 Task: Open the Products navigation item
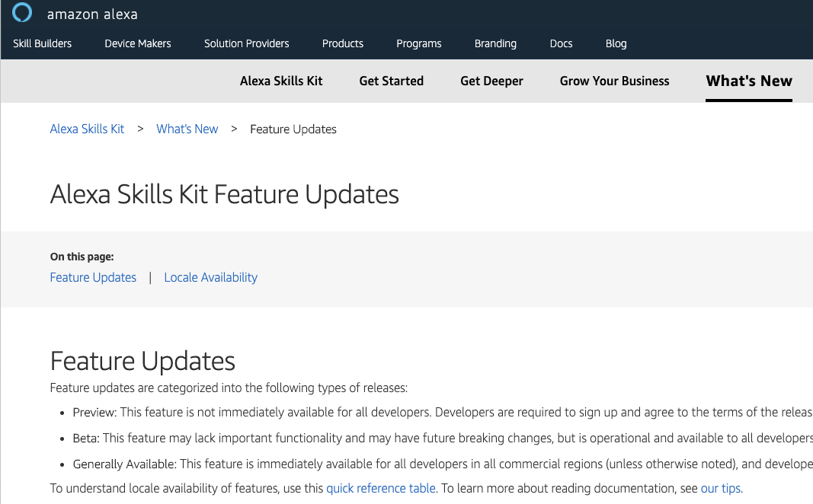(343, 43)
